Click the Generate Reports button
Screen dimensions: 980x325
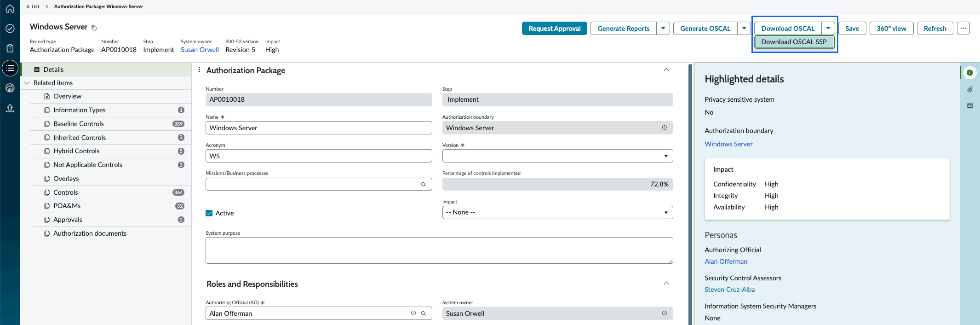tap(624, 28)
